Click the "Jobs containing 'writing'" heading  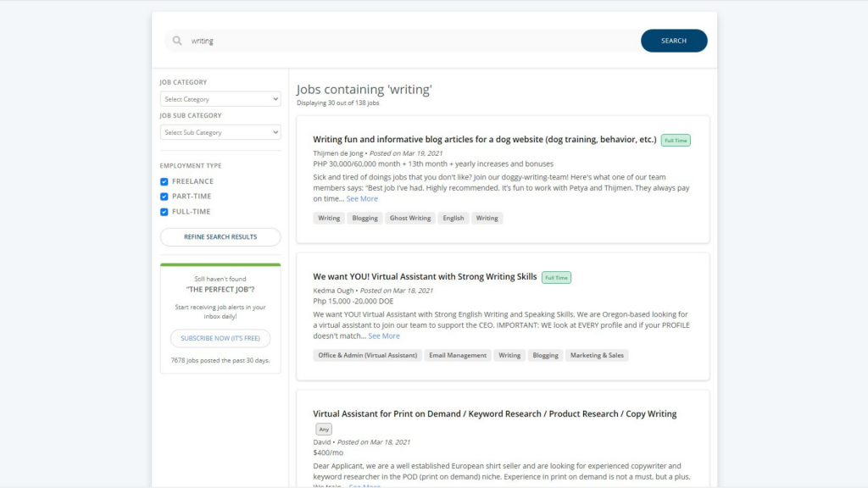(x=364, y=90)
